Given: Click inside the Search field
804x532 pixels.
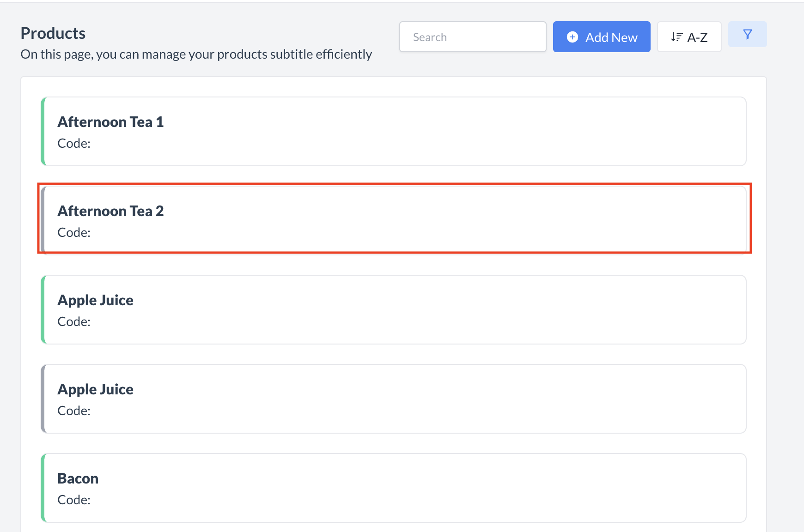Looking at the screenshot, I should point(472,36).
